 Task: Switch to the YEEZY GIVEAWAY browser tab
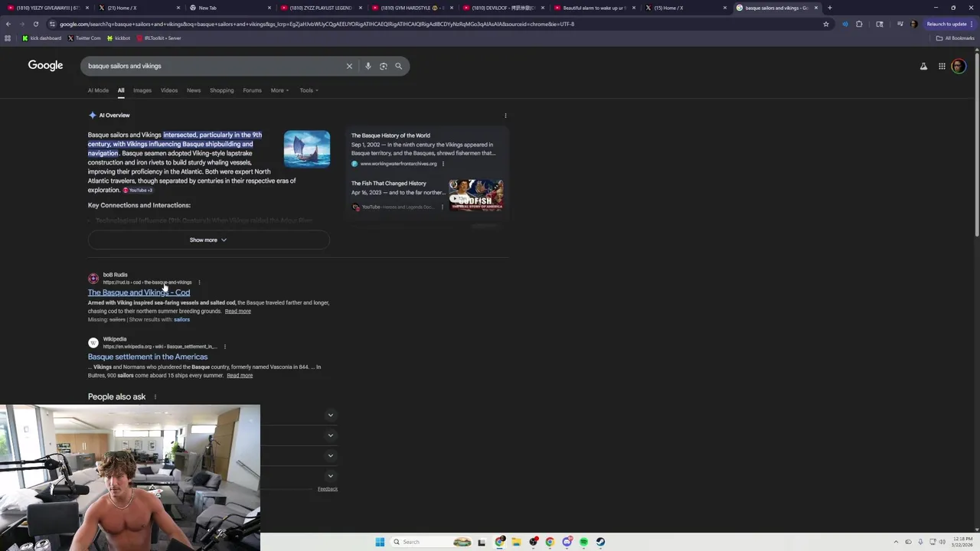[x=46, y=8]
